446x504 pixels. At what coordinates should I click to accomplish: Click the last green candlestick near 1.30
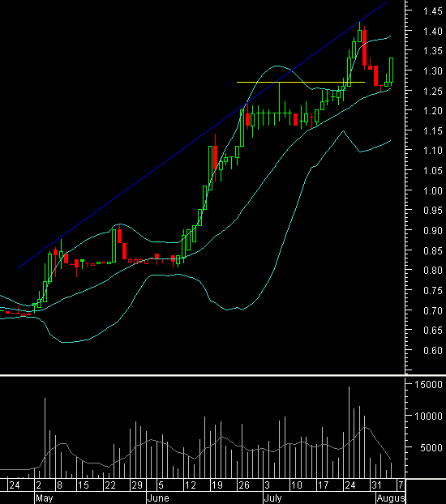pyautogui.click(x=392, y=70)
